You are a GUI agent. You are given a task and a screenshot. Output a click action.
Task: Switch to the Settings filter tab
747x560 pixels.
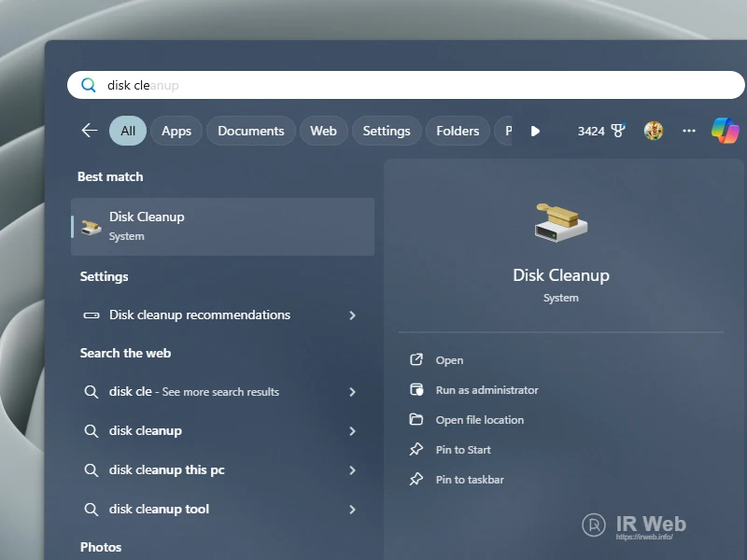pyautogui.click(x=387, y=131)
